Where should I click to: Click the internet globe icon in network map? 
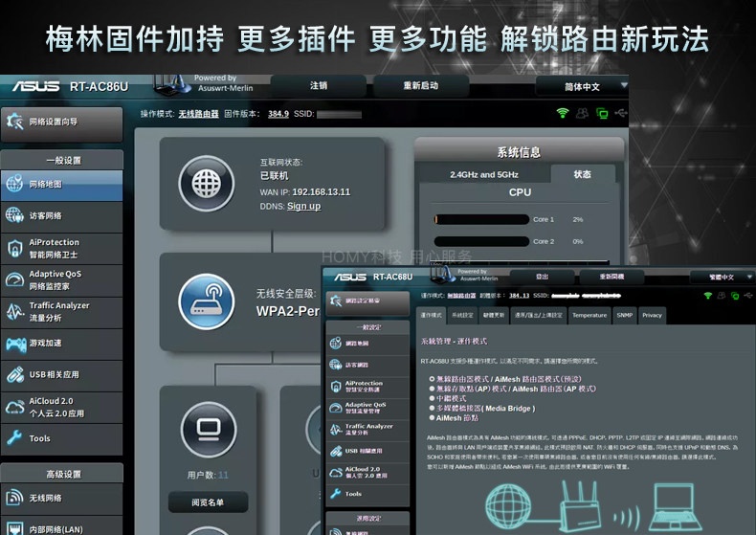point(207,184)
